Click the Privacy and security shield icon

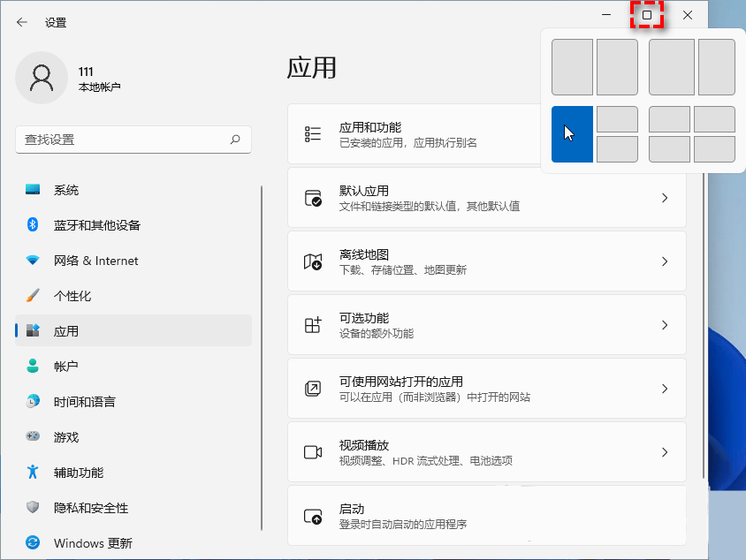click(33, 508)
